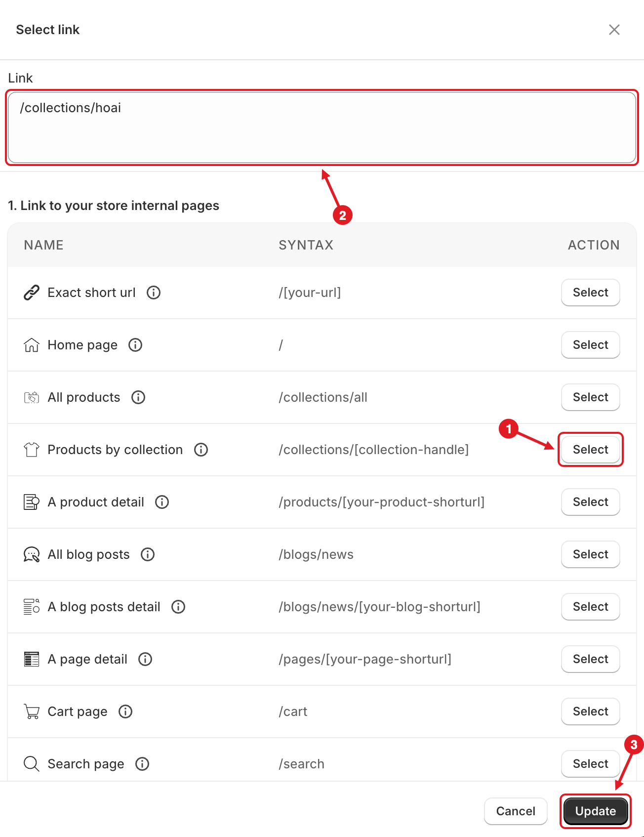The height and width of the screenshot is (837, 644).
Task: Cancel the link selection
Action: tap(516, 811)
